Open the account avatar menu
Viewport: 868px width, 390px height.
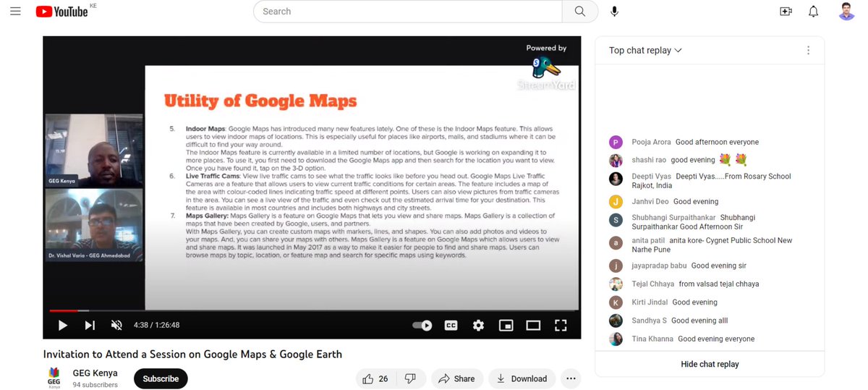(846, 12)
